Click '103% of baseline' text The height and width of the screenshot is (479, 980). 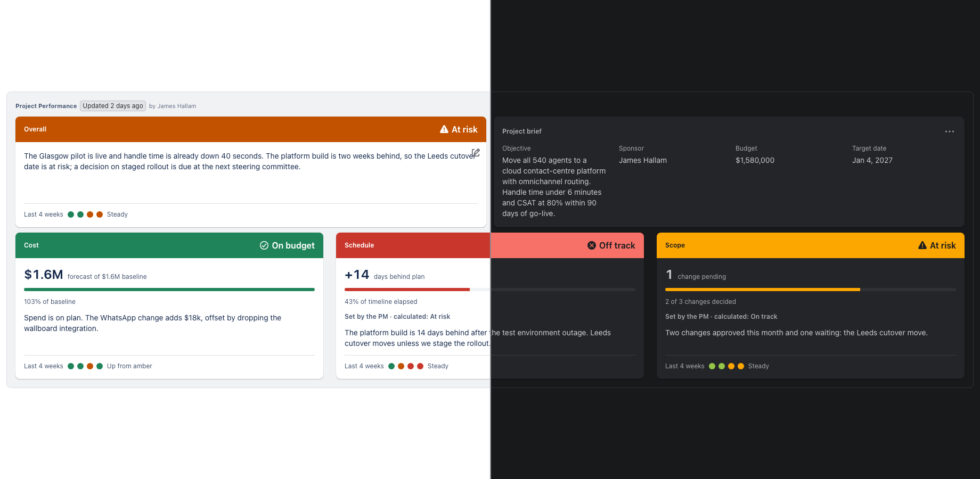pyautogui.click(x=50, y=302)
